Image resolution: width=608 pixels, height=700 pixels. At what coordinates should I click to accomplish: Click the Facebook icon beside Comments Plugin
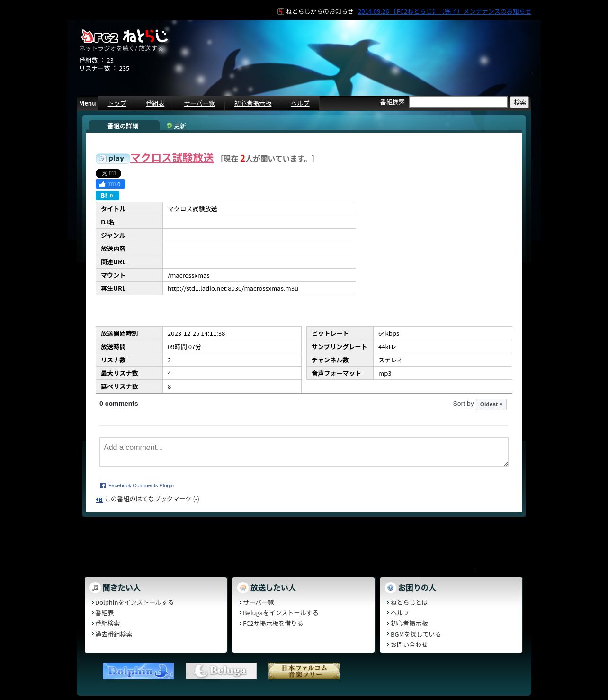103,485
